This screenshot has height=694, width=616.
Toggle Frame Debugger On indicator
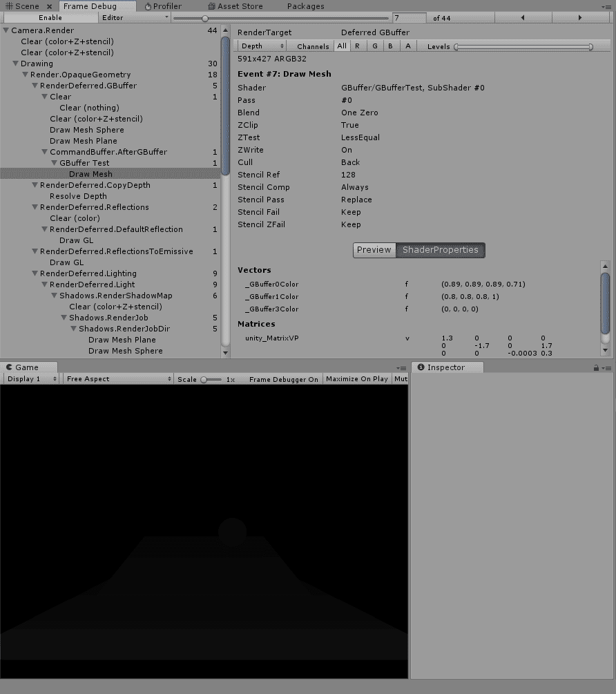tap(284, 378)
